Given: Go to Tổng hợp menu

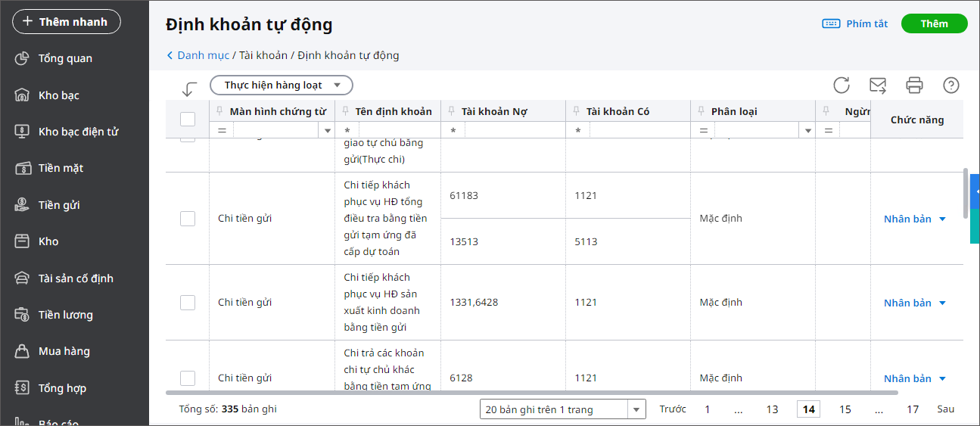Looking at the screenshot, I should pyautogui.click(x=62, y=388).
